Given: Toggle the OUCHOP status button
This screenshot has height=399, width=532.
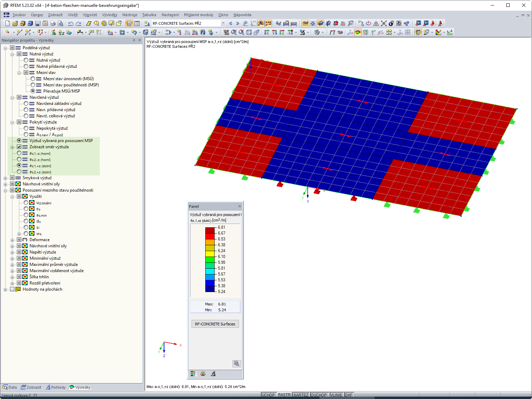Looking at the screenshot, I should pos(319,395).
